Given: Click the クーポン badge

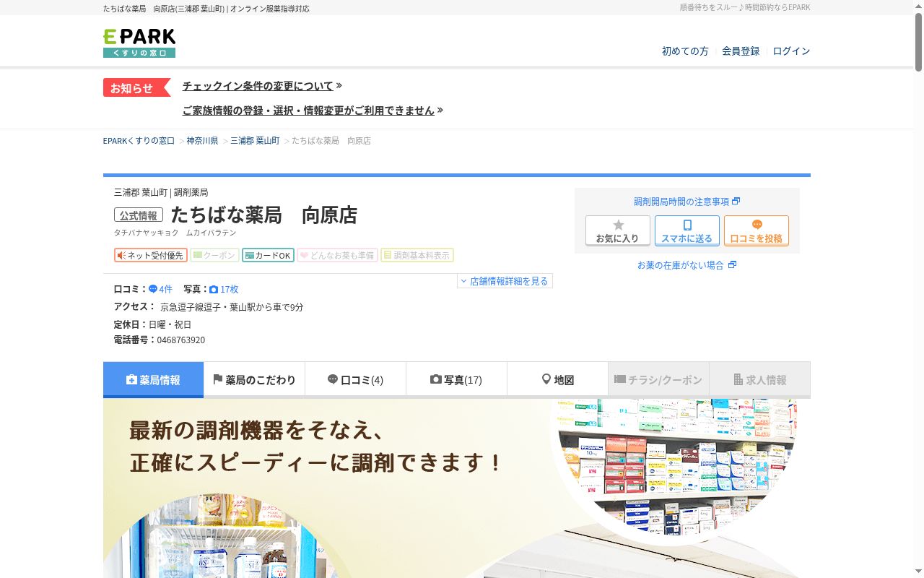Looking at the screenshot, I should (x=214, y=255).
